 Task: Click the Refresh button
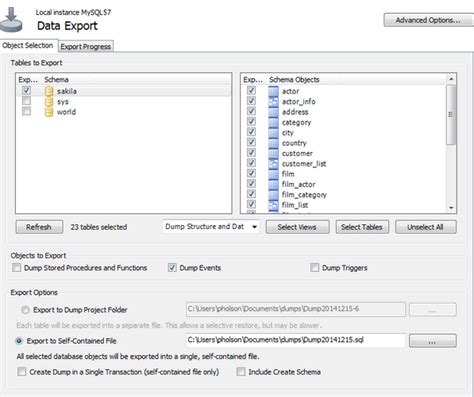click(39, 227)
